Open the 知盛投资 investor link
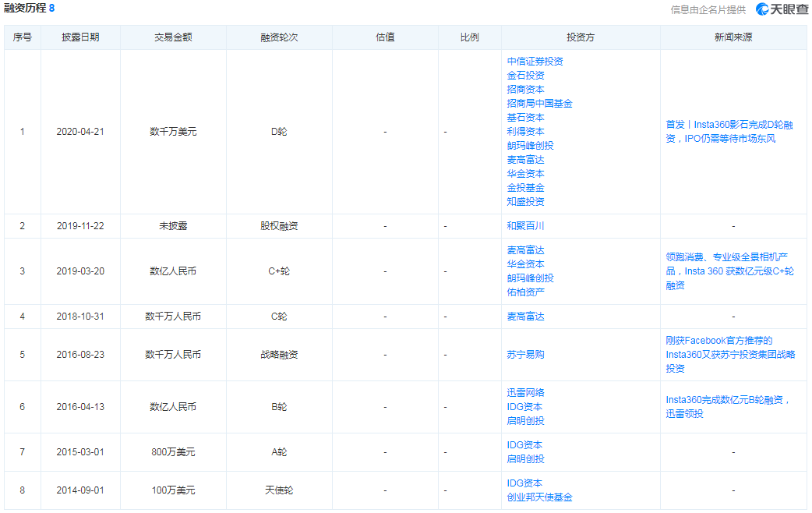The width and height of the screenshot is (812, 513). pyautogui.click(x=525, y=202)
